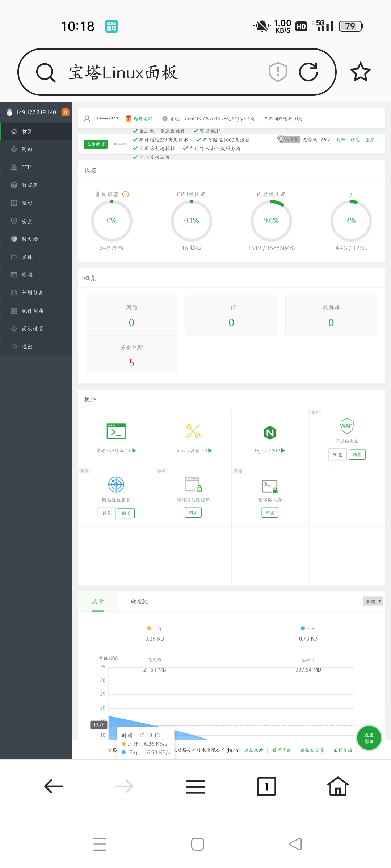Open the 安全风险 card showing 5
The width and height of the screenshot is (391, 868).
pyautogui.click(x=132, y=356)
